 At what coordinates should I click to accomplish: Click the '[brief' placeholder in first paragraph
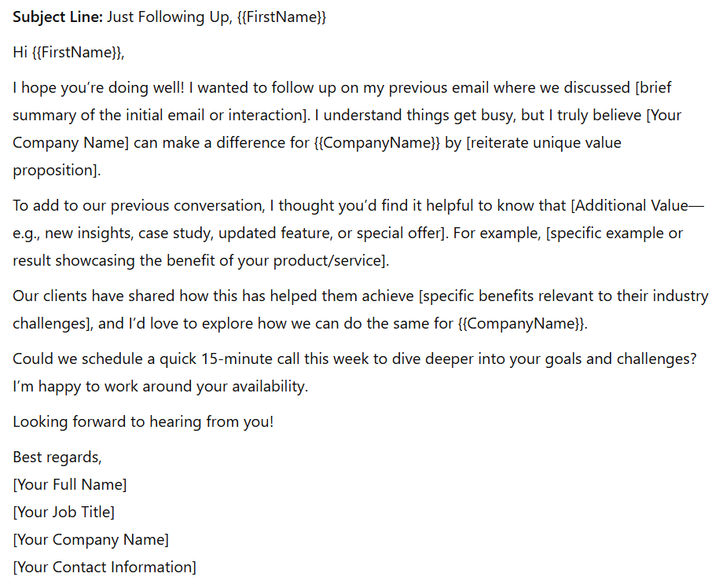[x=653, y=87]
